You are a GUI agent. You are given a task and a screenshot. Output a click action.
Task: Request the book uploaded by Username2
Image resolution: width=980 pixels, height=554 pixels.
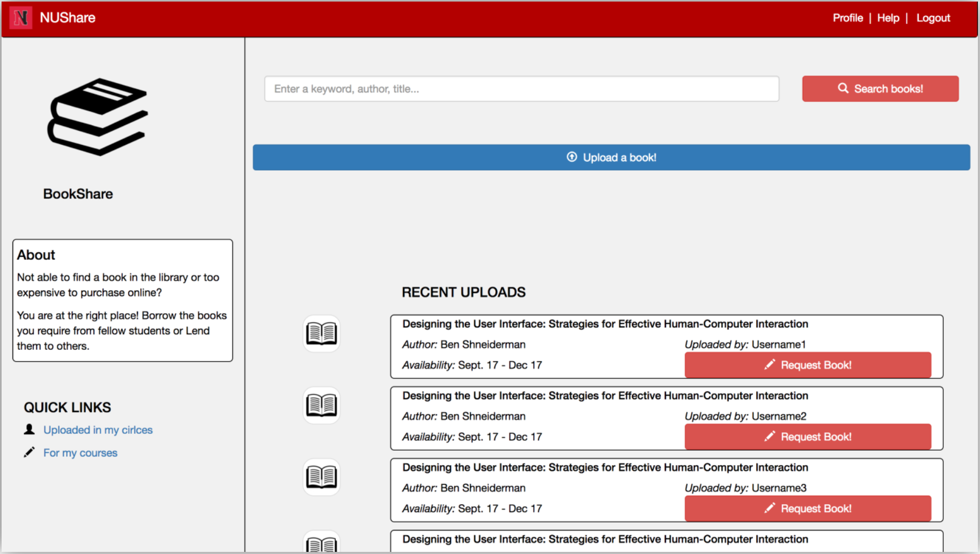coord(808,437)
